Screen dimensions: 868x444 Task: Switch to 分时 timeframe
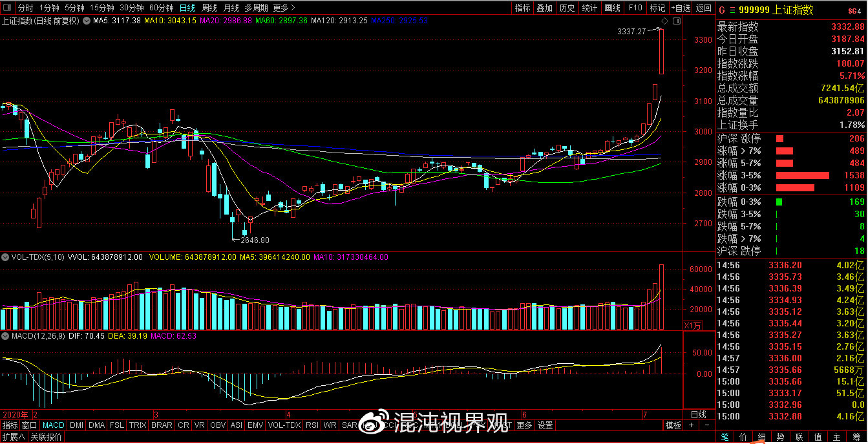[26, 8]
